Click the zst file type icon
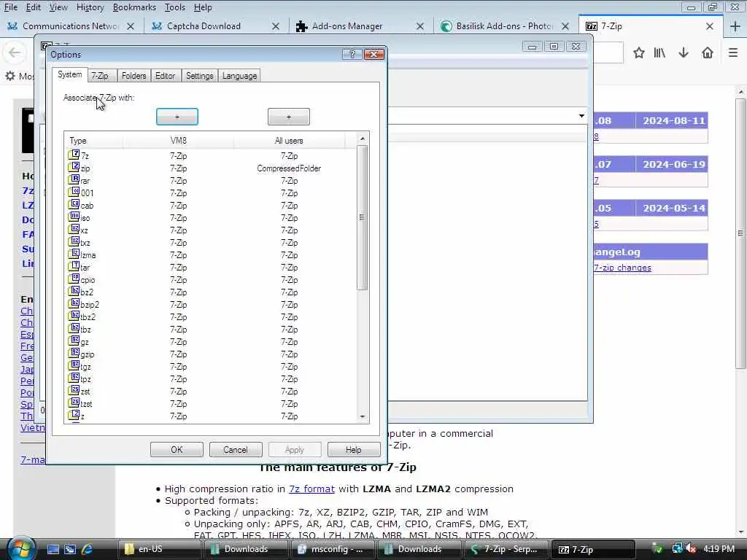This screenshot has width=747, height=560. [x=74, y=390]
